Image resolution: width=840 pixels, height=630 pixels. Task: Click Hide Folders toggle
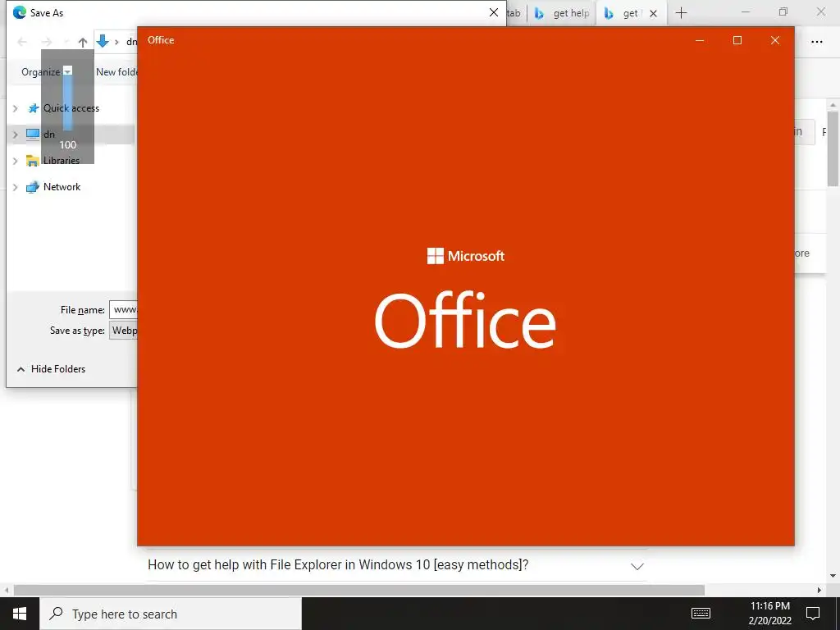[x=51, y=368]
